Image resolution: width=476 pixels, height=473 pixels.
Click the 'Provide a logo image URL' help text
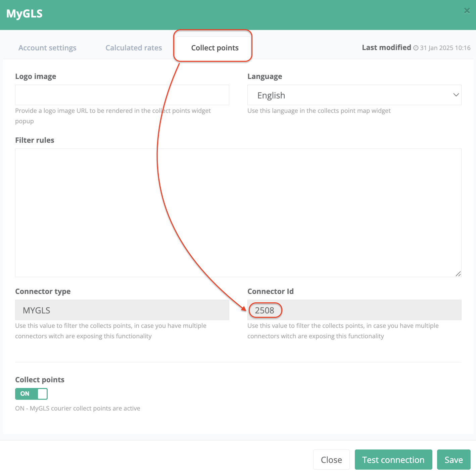tap(113, 116)
